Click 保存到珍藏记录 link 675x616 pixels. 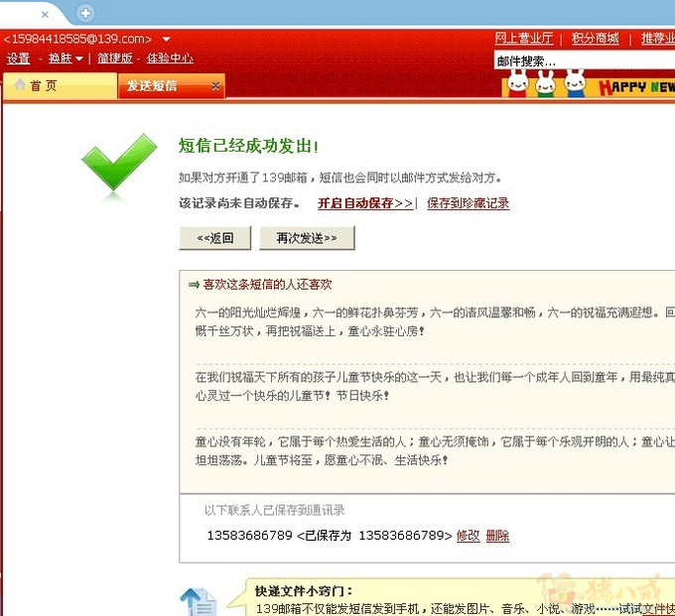(468, 203)
